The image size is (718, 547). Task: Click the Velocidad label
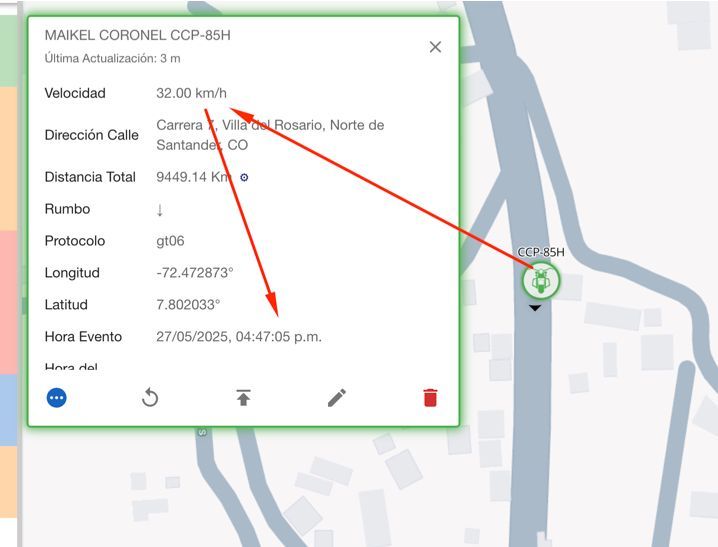tap(75, 93)
